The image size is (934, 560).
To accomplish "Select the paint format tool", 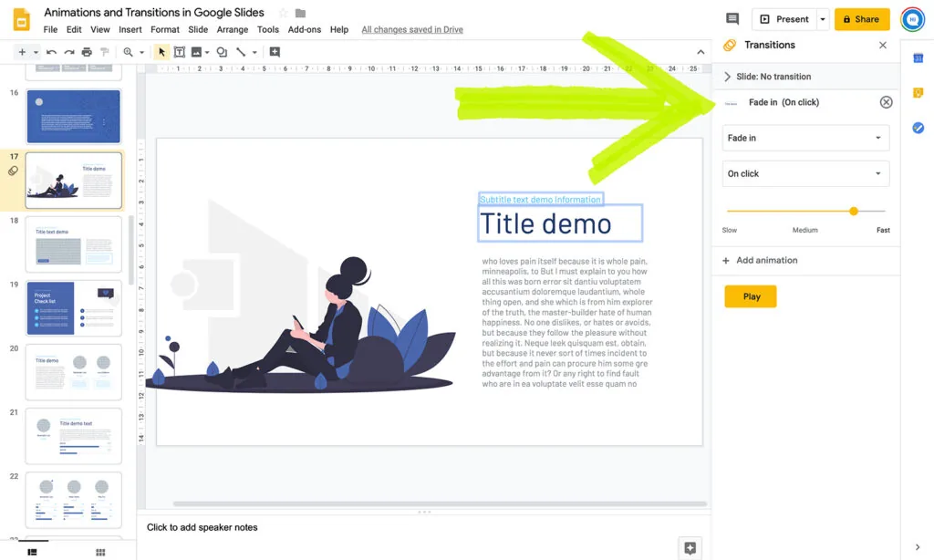I will click(105, 52).
